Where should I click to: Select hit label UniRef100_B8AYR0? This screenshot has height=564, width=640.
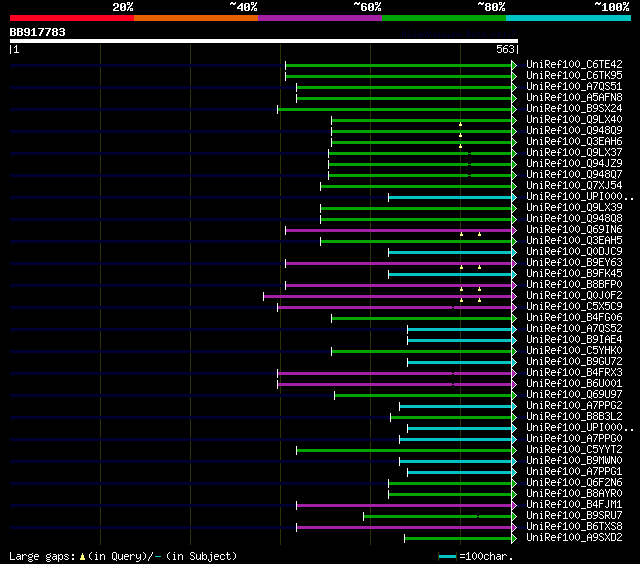(x=574, y=493)
